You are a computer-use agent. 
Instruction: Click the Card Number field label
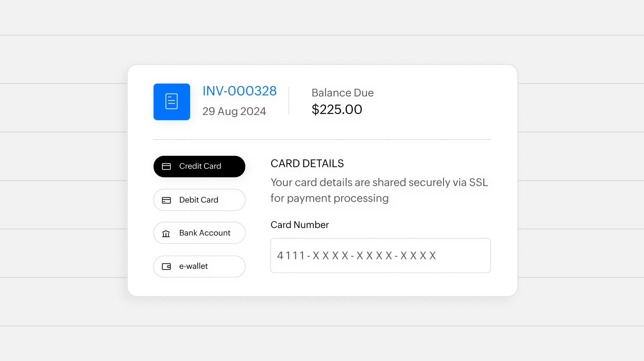coord(299,225)
